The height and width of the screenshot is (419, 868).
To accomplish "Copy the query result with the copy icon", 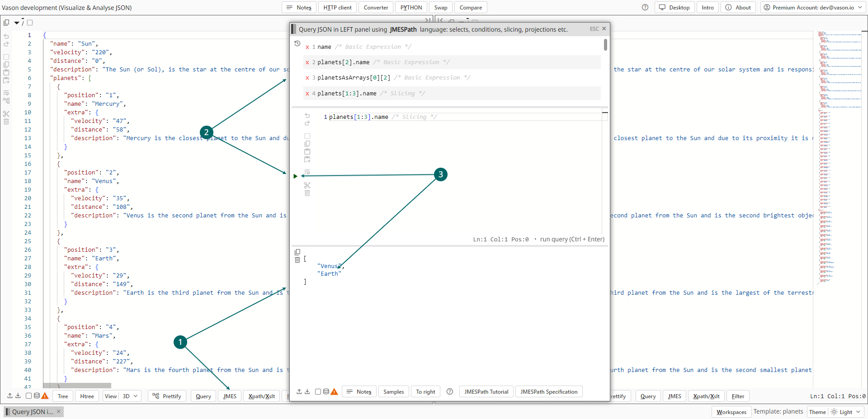I will tap(297, 252).
